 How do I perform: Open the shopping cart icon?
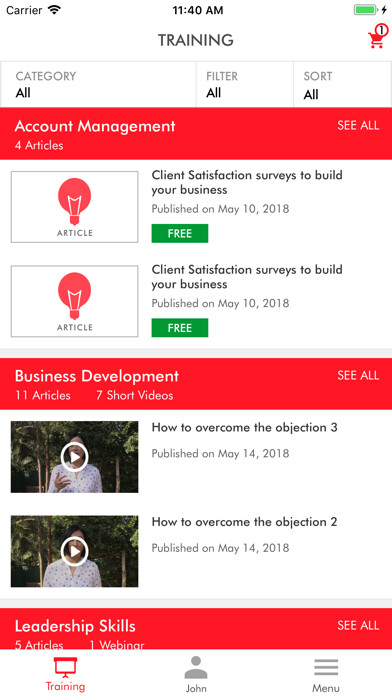pyautogui.click(x=376, y=37)
